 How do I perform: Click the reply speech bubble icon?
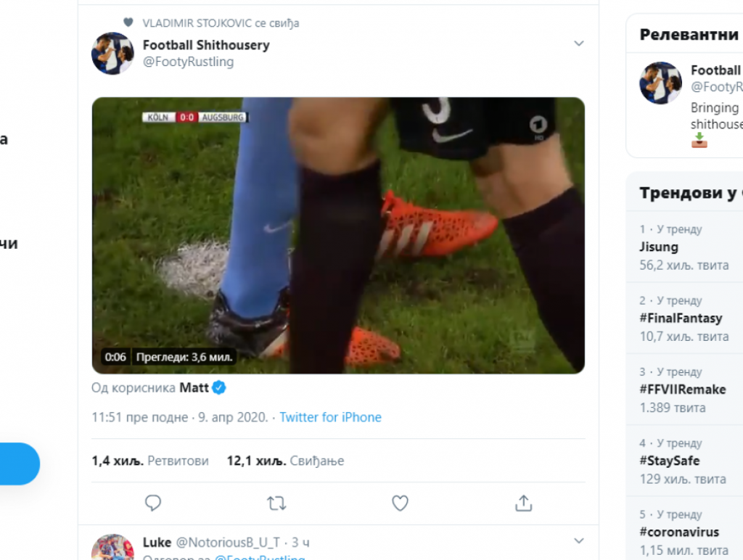153,503
